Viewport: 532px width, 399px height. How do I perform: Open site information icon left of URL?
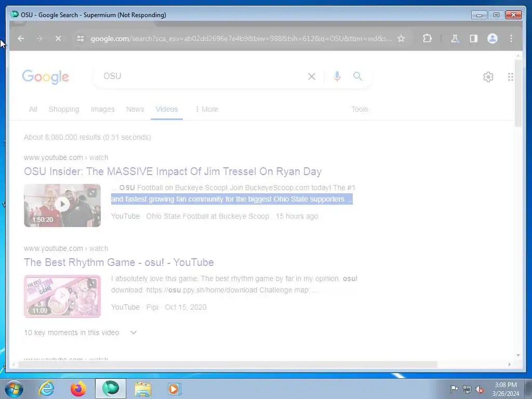81,38
